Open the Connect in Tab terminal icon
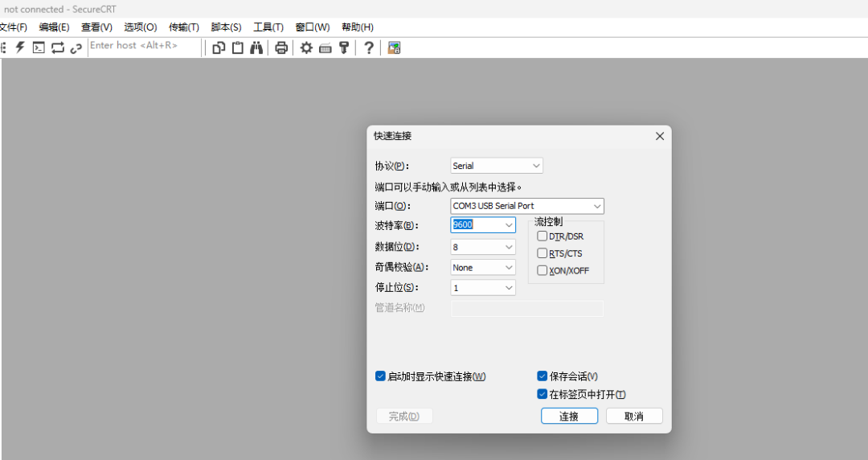Viewport: 868px width, 460px height. [x=39, y=47]
